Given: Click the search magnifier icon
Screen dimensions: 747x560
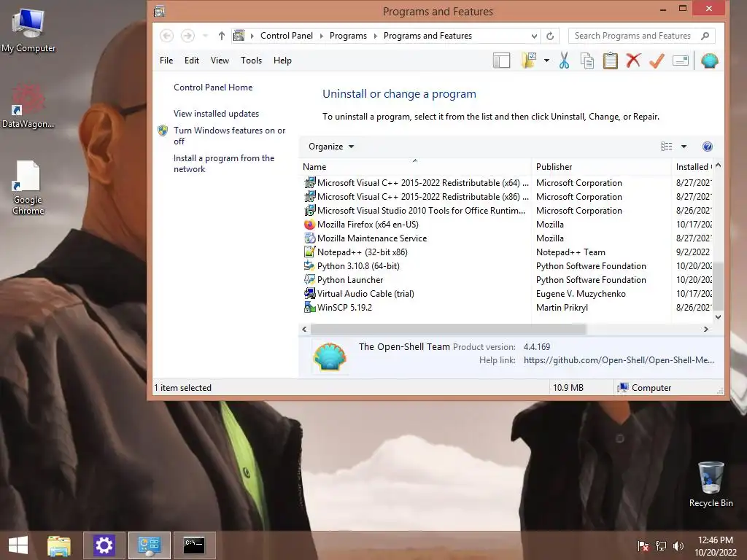Looking at the screenshot, I should [x=705, y=36].
